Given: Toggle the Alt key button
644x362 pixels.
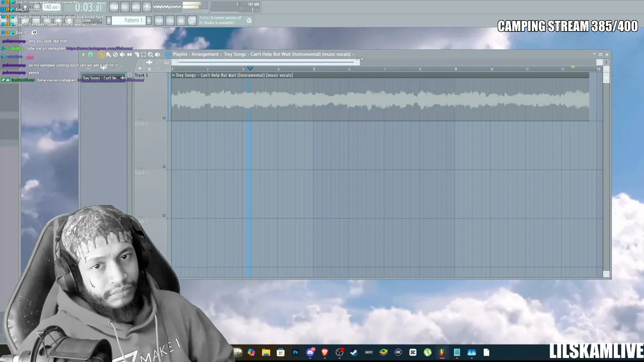Looking at the screenshot, I should pyautogui.click(x=181, y=21).
